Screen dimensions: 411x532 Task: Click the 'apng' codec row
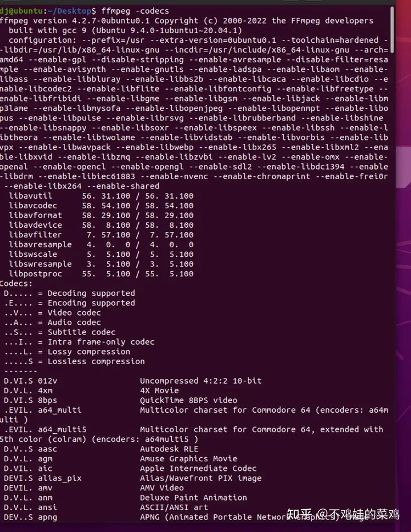186,517
